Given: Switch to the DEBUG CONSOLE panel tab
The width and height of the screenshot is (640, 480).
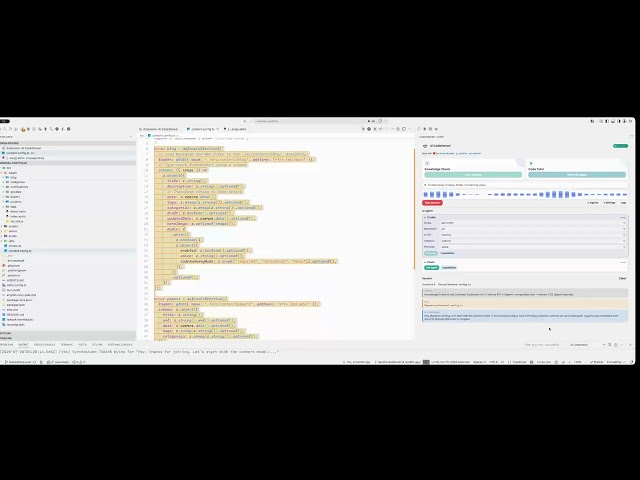Looking at the screenshot, I should [x=44, y=344].
